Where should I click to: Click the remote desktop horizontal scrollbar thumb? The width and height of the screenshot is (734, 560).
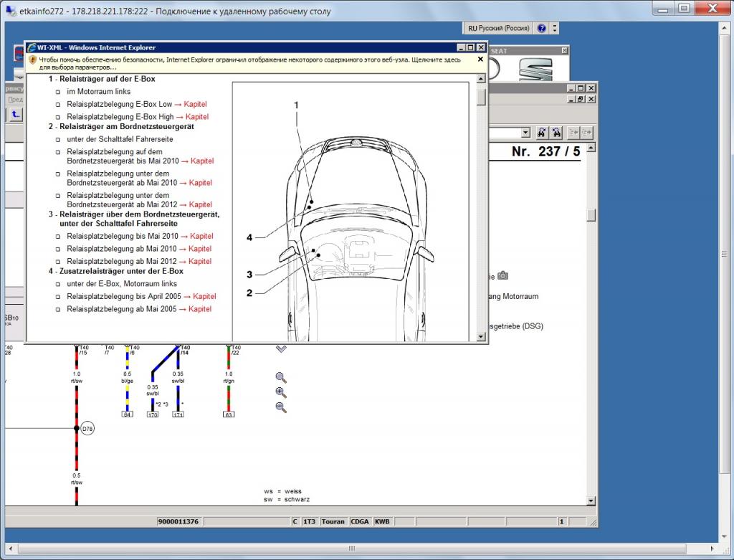[351, 549]
